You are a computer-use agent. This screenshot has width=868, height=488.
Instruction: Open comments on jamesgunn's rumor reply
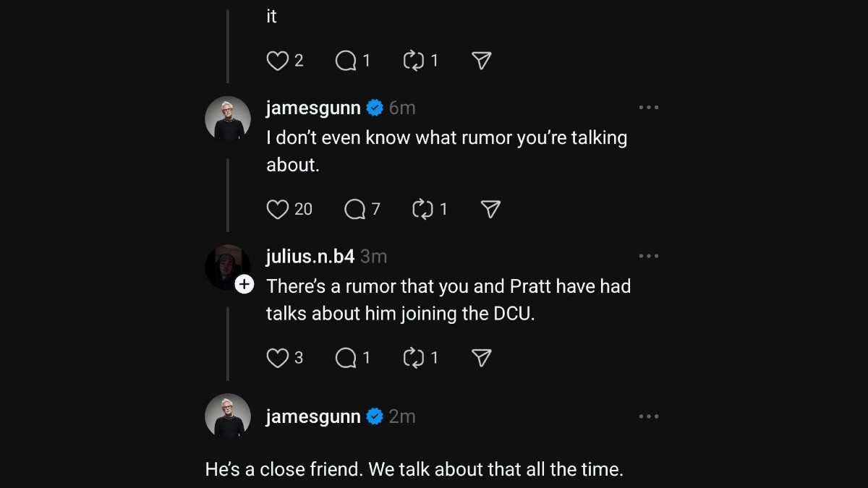[x=355, y=210]
